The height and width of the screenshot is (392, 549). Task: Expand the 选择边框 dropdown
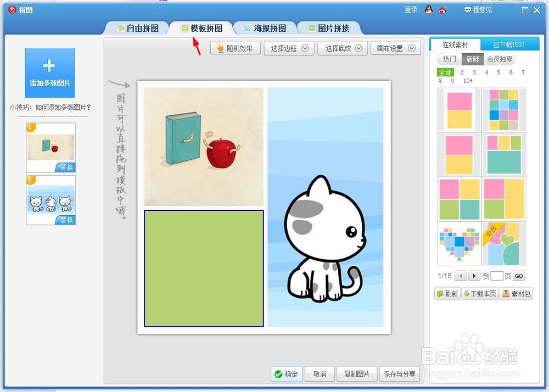click(x=289, y=48)
